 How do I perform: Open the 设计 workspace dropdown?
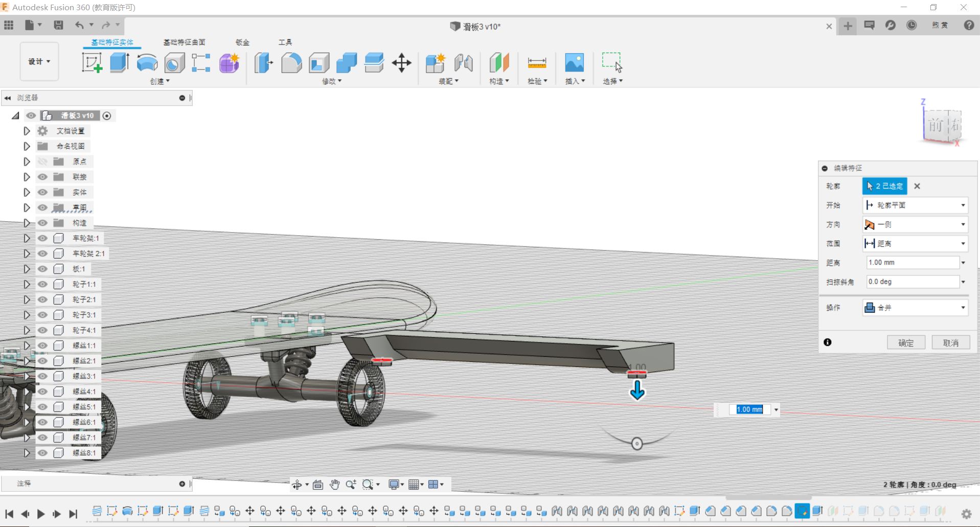click(x=39, y=61)
